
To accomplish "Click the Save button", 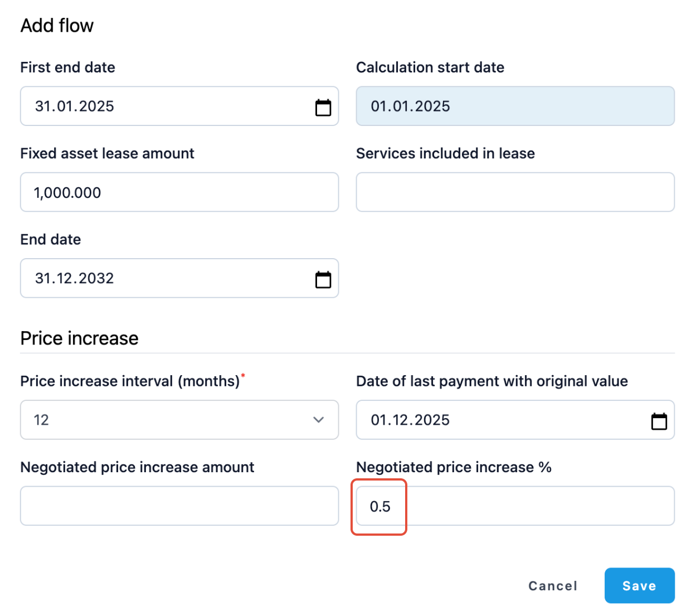I will pos(639,585).
